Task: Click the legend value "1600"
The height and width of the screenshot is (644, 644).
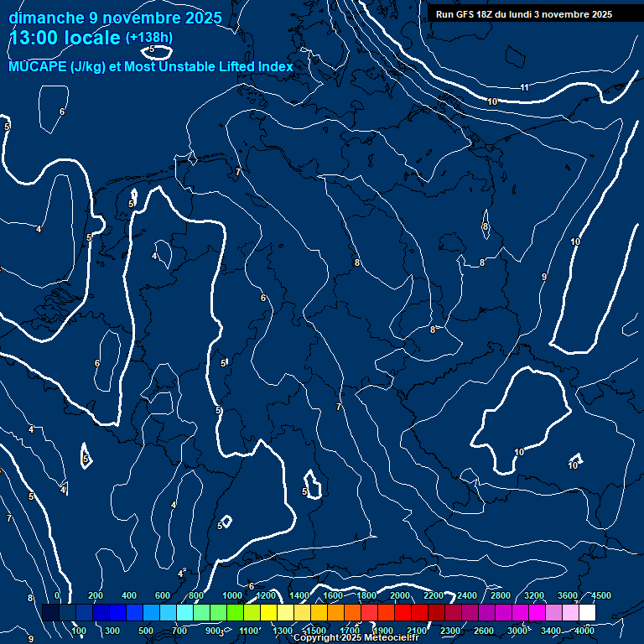Action: point(333,595)
